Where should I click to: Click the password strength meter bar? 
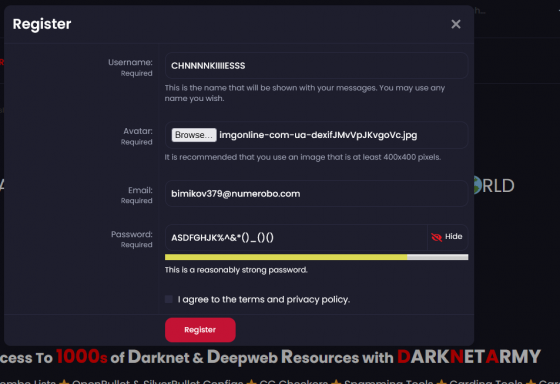tap(316, 257)
